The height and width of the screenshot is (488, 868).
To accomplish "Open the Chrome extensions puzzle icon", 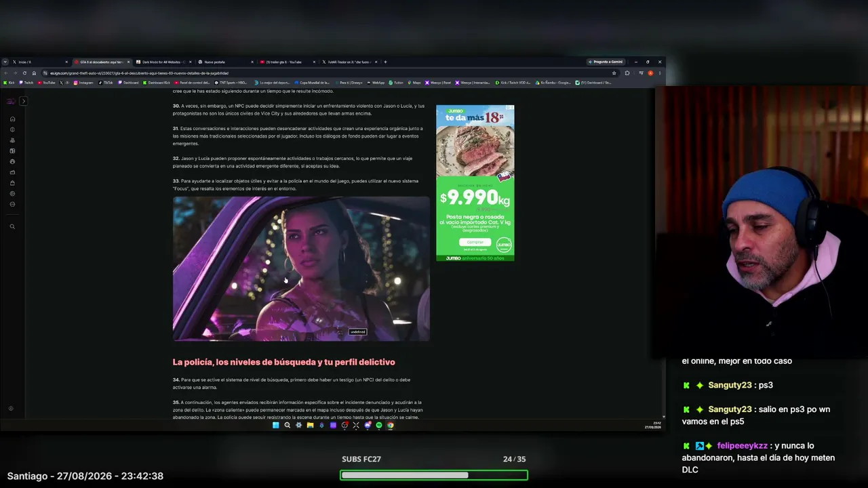I will click(x=627, y=73).
